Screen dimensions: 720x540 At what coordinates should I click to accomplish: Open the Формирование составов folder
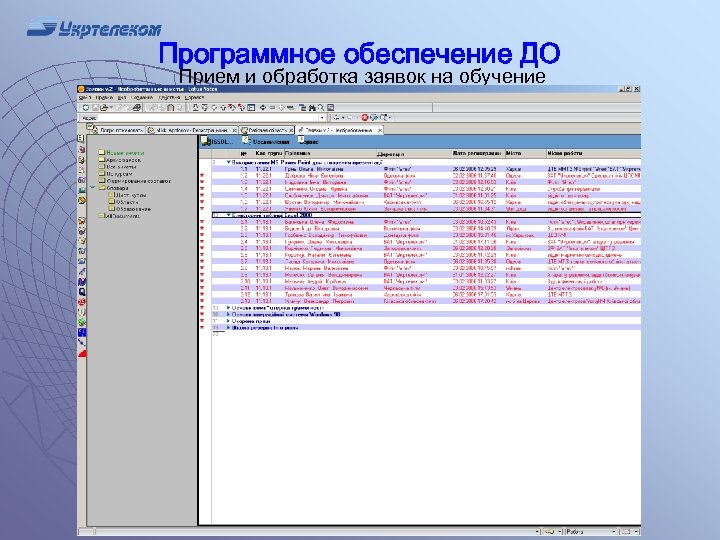click(135, 181)
